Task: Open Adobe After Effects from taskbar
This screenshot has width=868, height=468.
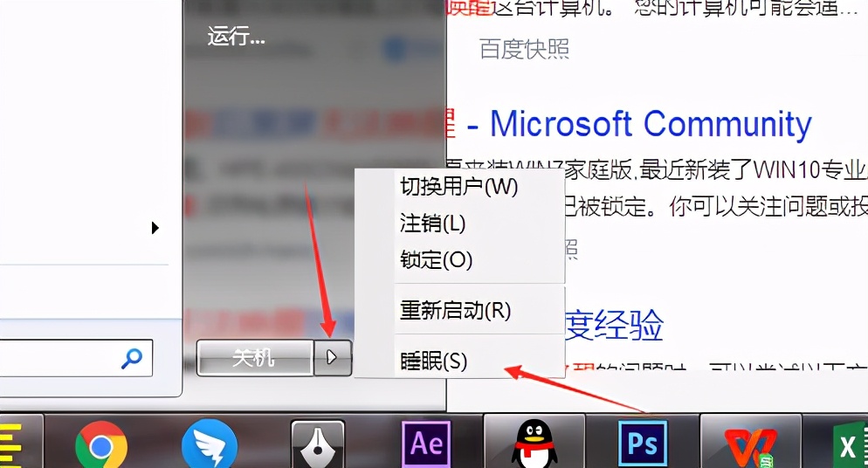Action: click(425, 444)
